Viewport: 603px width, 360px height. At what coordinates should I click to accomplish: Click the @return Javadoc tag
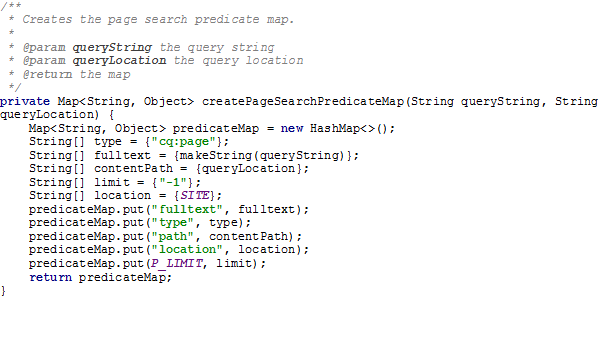[x=47, y=74]
